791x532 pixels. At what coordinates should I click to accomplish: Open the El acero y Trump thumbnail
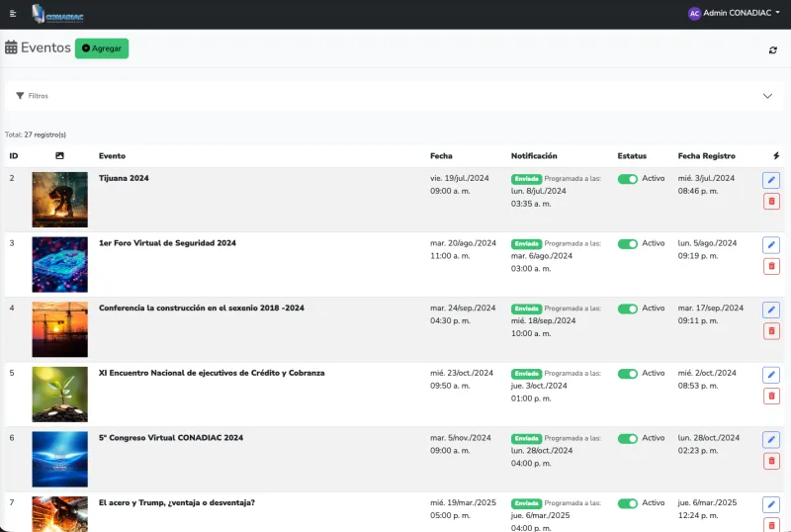(x=60, y=514)
